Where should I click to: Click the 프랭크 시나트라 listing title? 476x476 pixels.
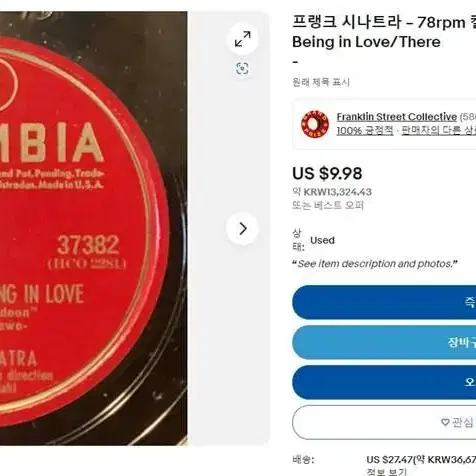coord(384,32)
